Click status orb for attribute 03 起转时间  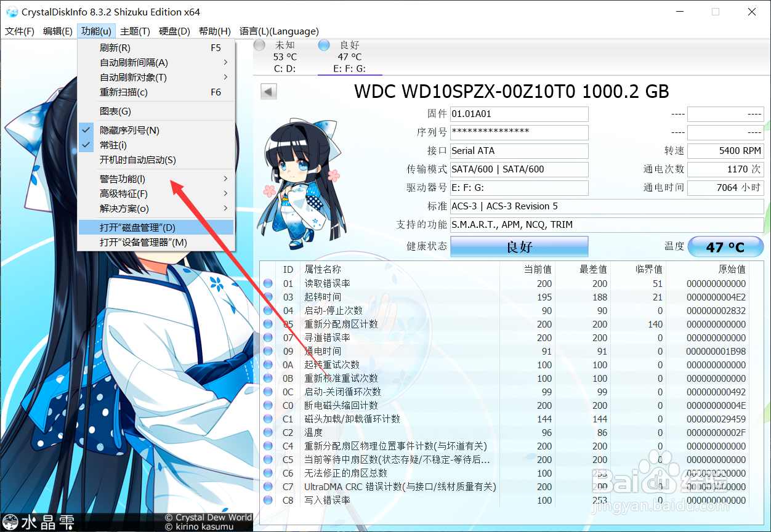(x=268, y=297)
